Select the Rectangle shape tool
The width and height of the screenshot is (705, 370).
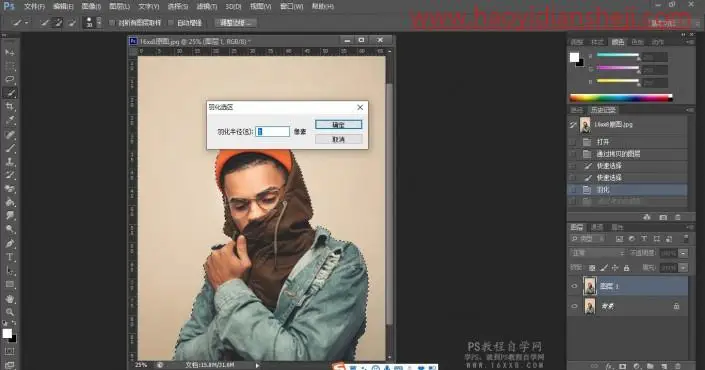(x=10, y=285)
